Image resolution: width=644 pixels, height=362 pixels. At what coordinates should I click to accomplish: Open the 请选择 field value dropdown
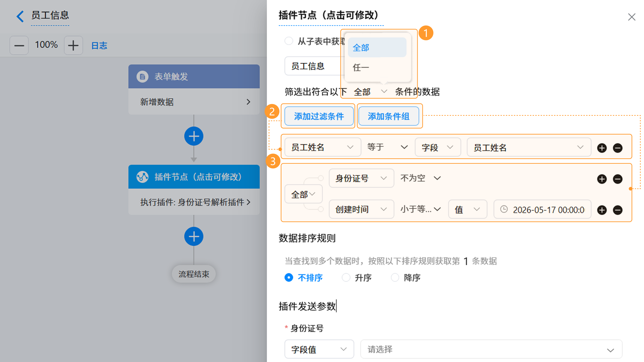click(491, 349)
